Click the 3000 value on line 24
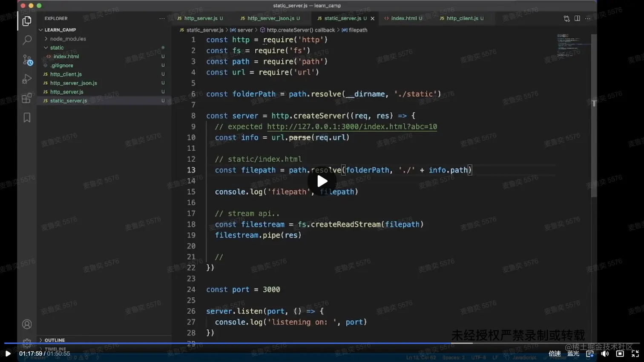The width and height of the screenshot is (644, 362). pos(271,290)
